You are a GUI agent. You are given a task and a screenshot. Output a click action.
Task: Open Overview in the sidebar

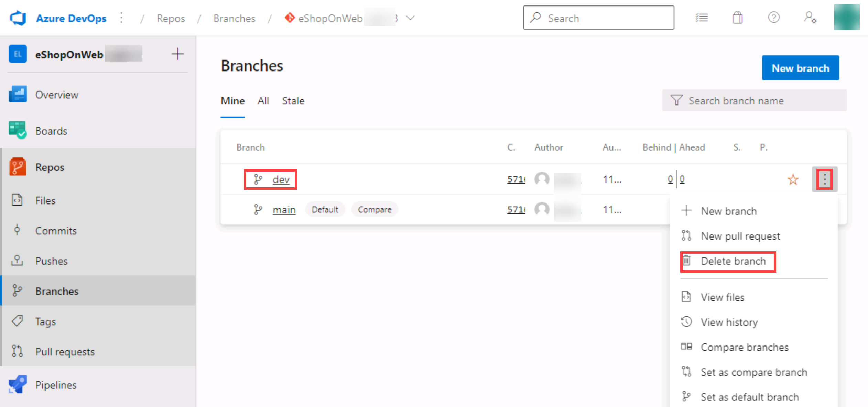[98, 95]
